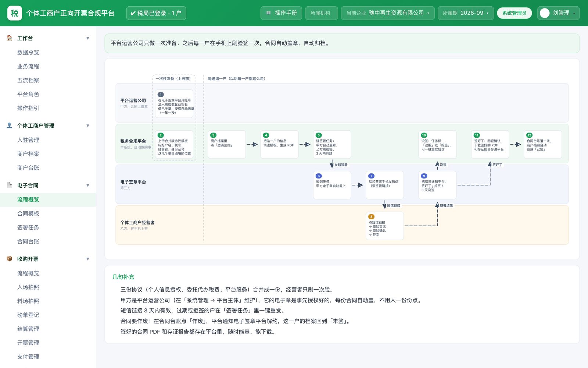Select 流程概览 under 电子合同
The height and width of the screenshot is (368, 588).
tap(48, 199)
